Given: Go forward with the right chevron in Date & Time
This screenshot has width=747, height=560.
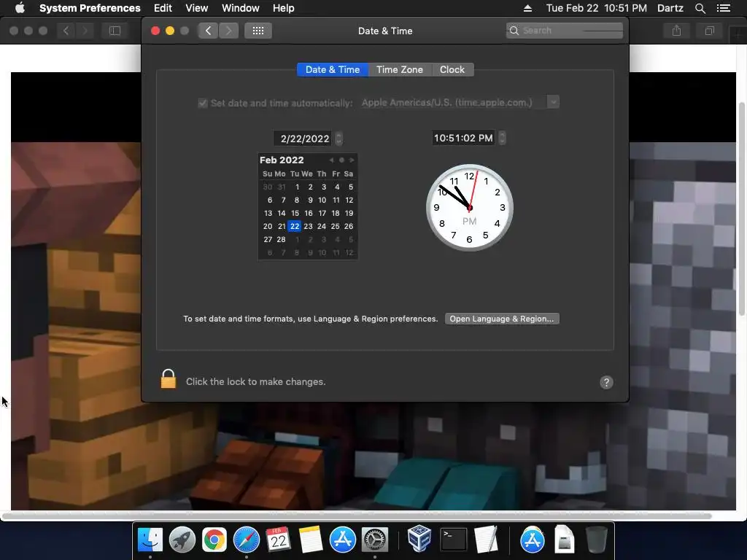Looking at the screenshot, I should click(228, 31).
